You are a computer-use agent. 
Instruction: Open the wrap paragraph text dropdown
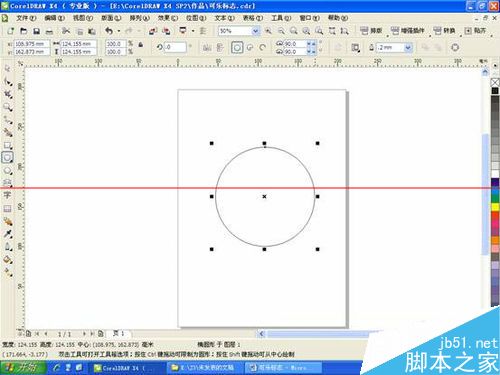pyautogui.click(x=356, y=48)
